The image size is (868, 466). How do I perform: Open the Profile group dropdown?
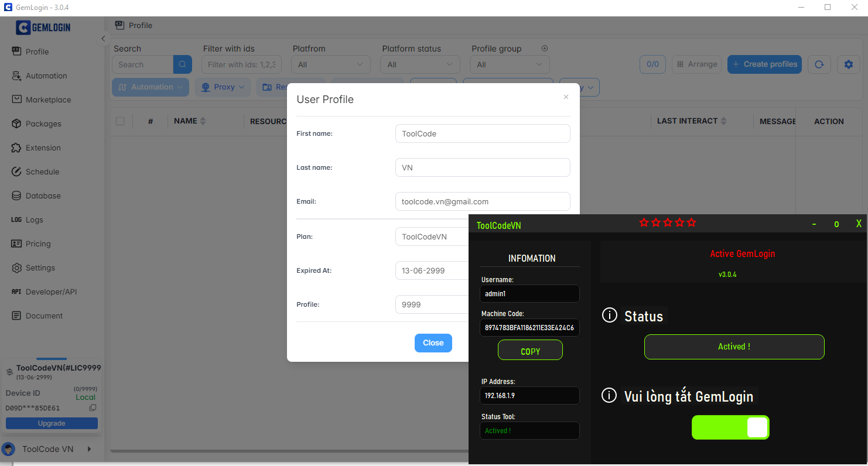coord(510,64)
